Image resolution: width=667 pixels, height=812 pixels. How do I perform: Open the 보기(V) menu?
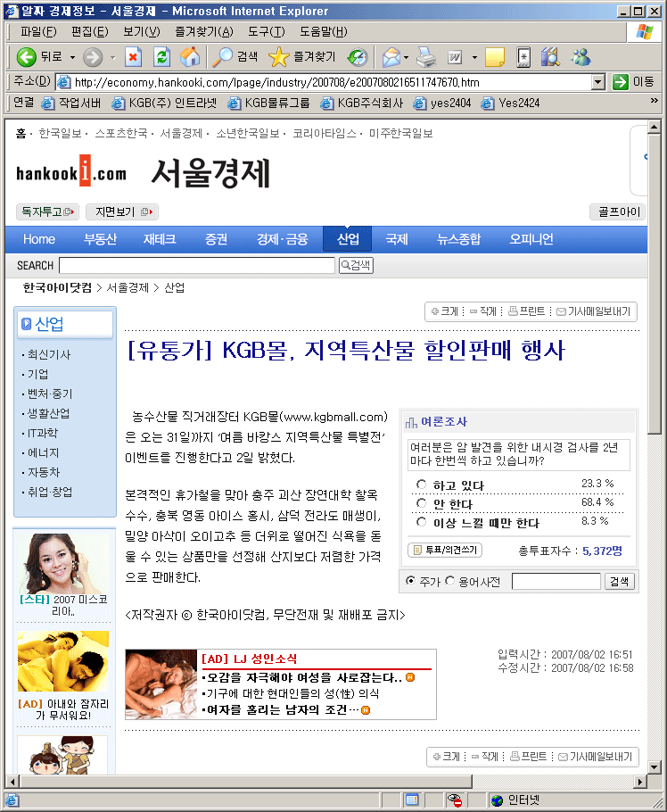coord(141,32)
